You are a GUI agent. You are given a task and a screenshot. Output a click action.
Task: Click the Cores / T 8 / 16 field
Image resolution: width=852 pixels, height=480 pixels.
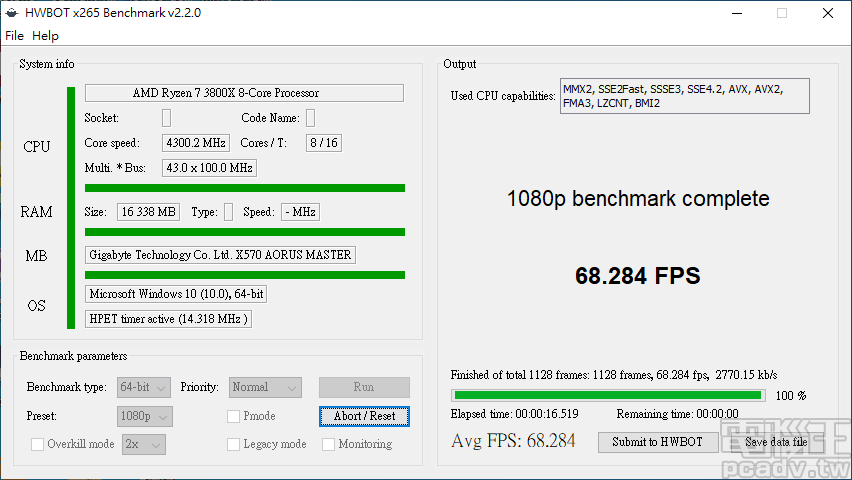[x=324, y=143]
